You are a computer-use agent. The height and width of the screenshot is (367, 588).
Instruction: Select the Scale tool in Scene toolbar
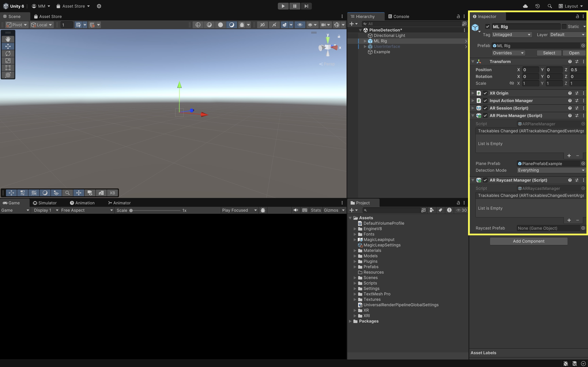8,61
